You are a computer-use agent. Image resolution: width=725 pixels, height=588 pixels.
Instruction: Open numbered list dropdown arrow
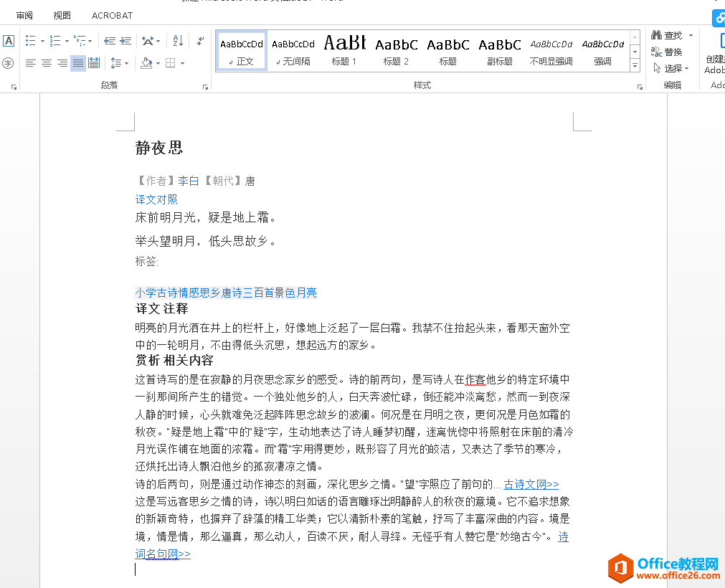coord(67,41)
